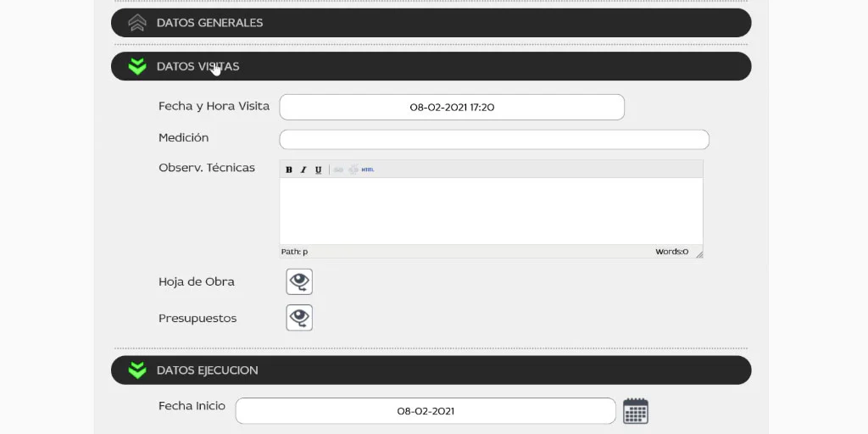
Task: Toggle italic formatting in the editor toolbar
Action: 303,170
